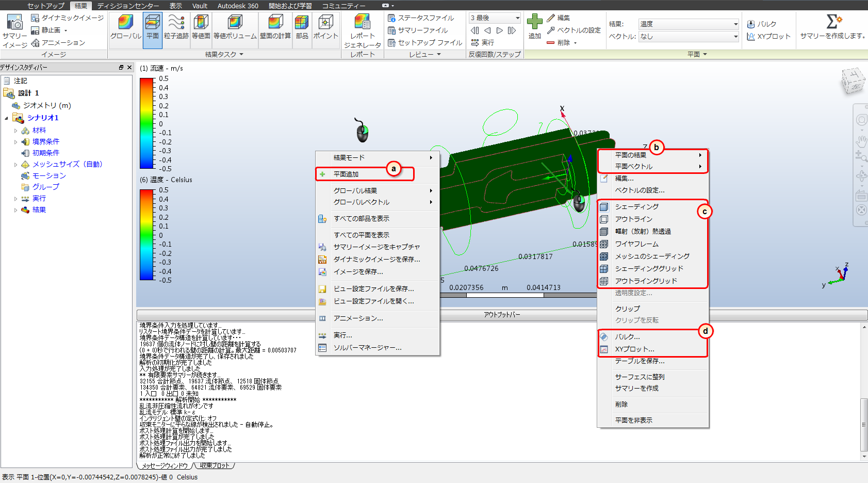Select the 部品 parts tool in ribbon
Viewport: 868px width, 483px height.
[302, 27]
